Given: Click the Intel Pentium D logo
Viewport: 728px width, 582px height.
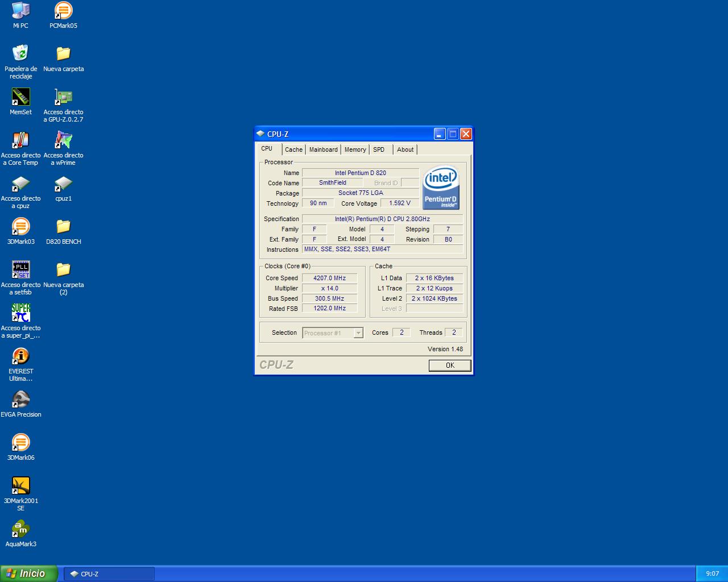Looking at the screenshot, I should [x=441, y=188].
